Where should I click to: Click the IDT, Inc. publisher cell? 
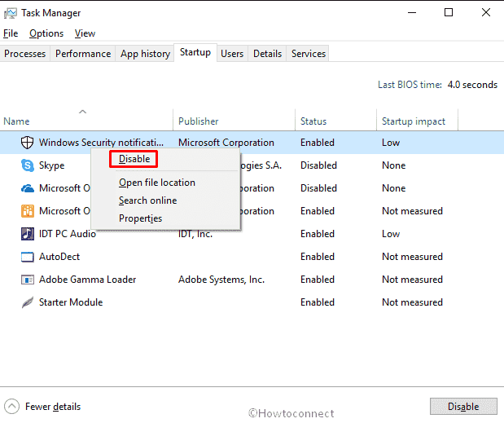[195, 234]
